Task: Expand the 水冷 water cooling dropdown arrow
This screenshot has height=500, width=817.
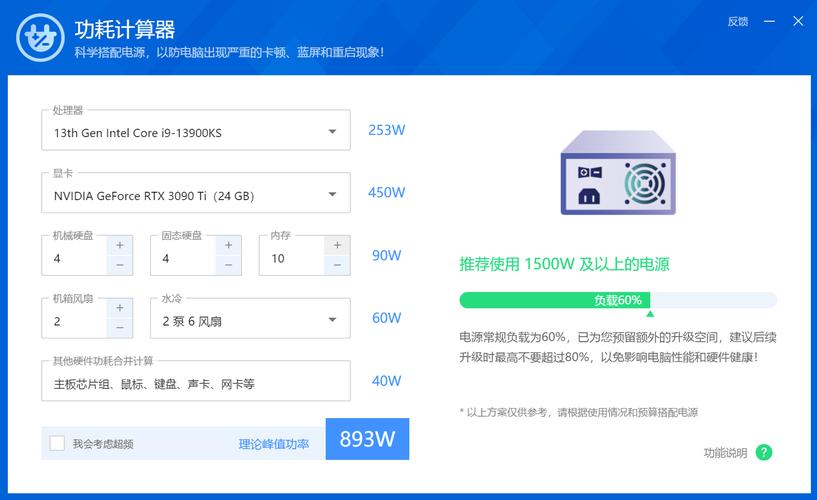Action: [x=332, y=319]
